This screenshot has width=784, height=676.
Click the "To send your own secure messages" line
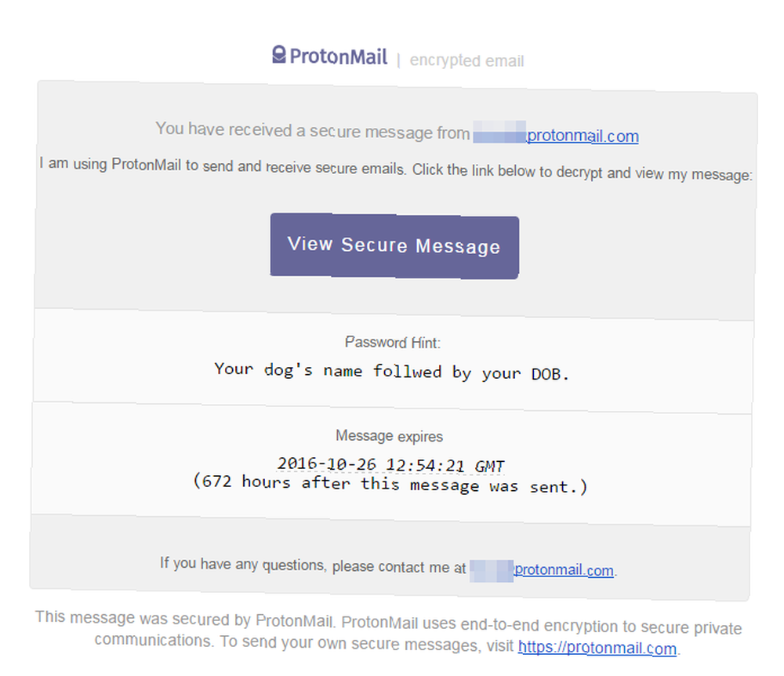(x=366, y=644)
